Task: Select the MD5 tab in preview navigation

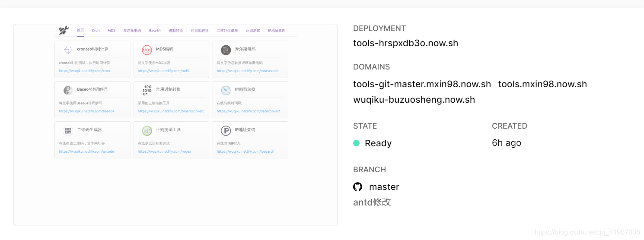Action: [x=112, y=31]
